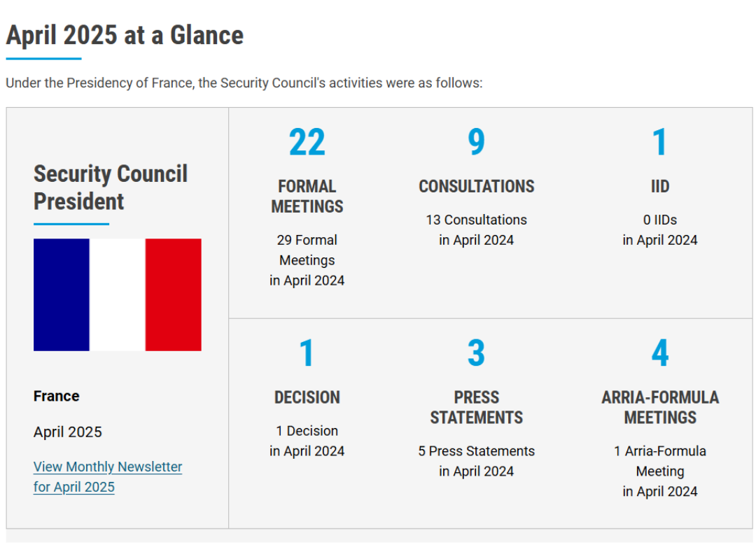Click the "13 Consultations in April 2024" comparison text

(x=476, y=230)
